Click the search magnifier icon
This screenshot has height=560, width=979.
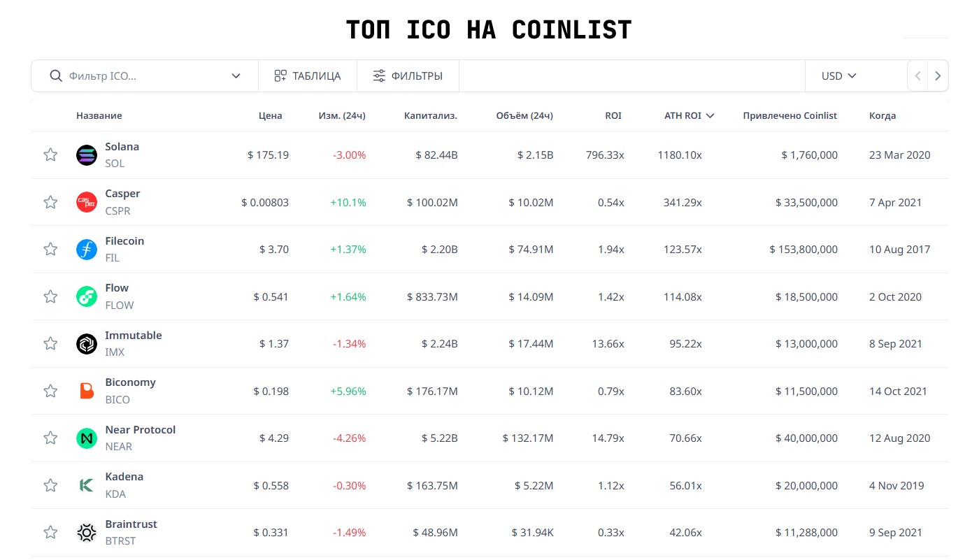click(55, 76)
